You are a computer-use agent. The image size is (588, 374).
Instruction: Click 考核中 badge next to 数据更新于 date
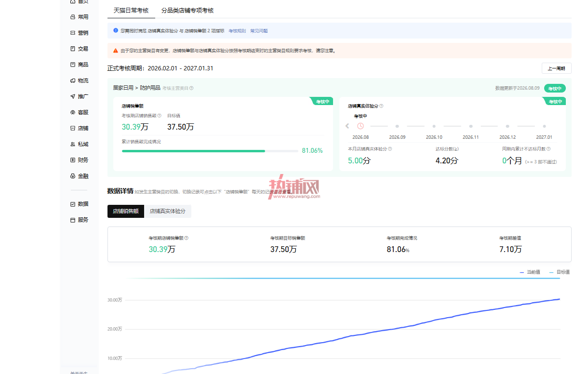555,88
